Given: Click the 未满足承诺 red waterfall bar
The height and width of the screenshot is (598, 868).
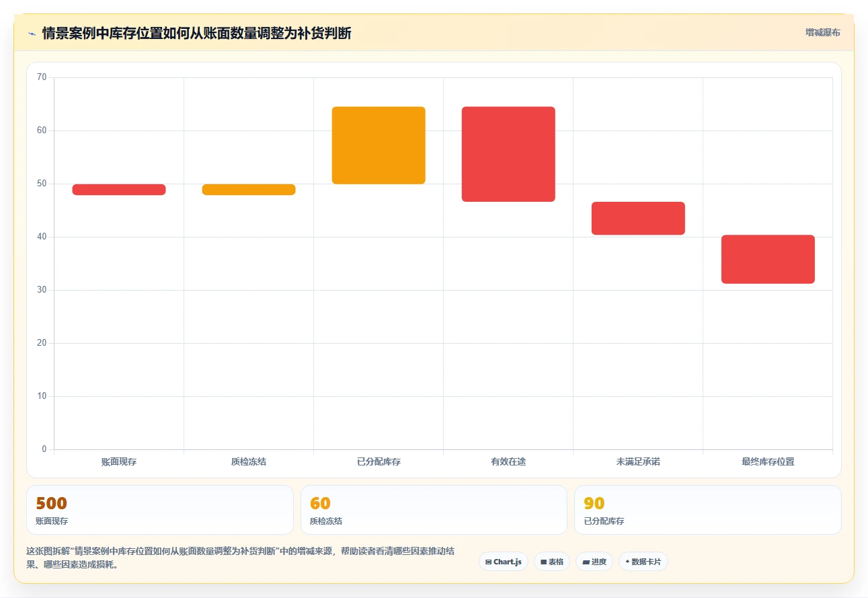Looking at the screenshot, I should (638, 219).
